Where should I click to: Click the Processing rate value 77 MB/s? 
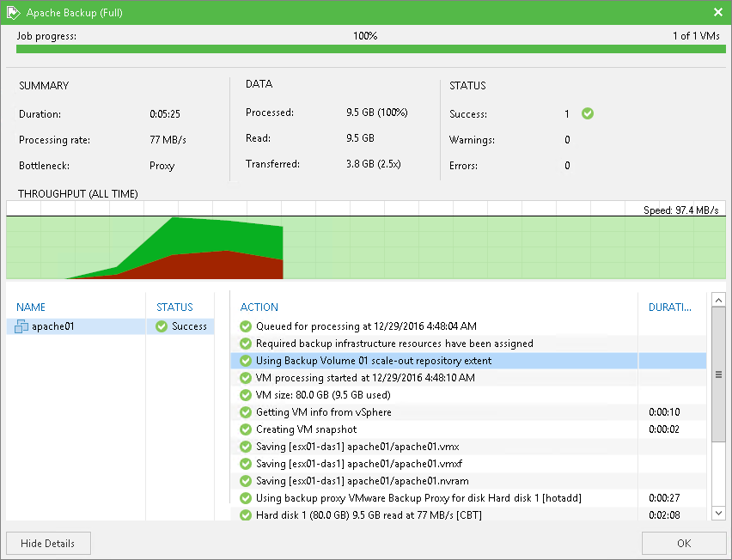[x=168, y=140]
